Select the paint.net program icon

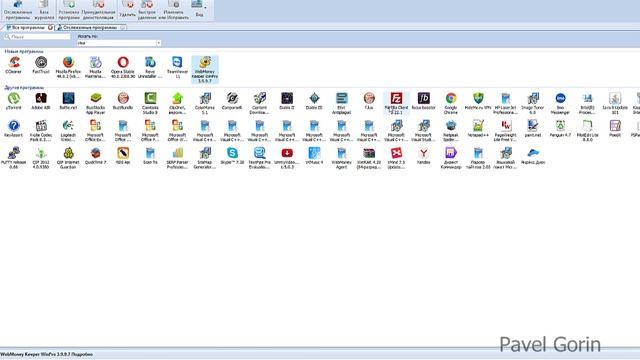pyautogui.click(x=533, y=128)
